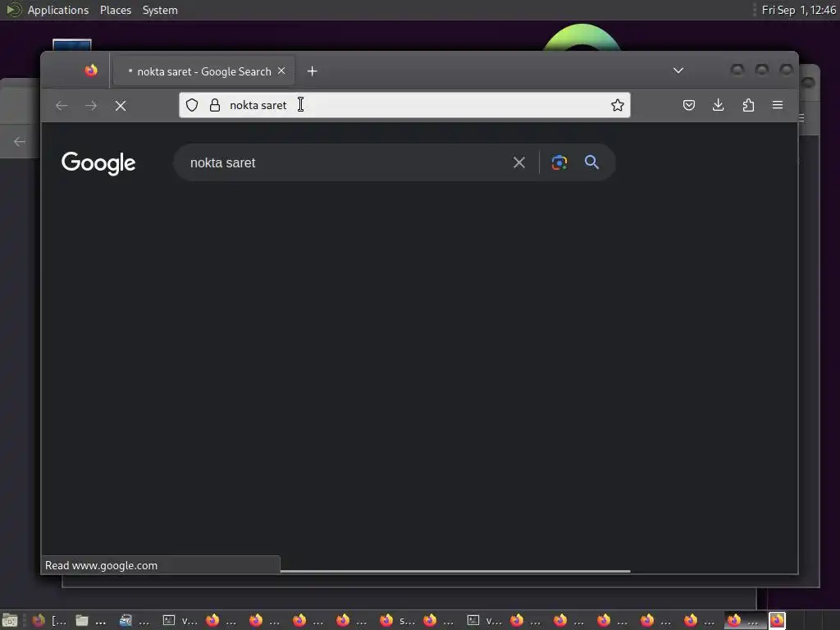Open the tracking protection shield icon
This screenshot has height=630, width=840.
point(192,105)
